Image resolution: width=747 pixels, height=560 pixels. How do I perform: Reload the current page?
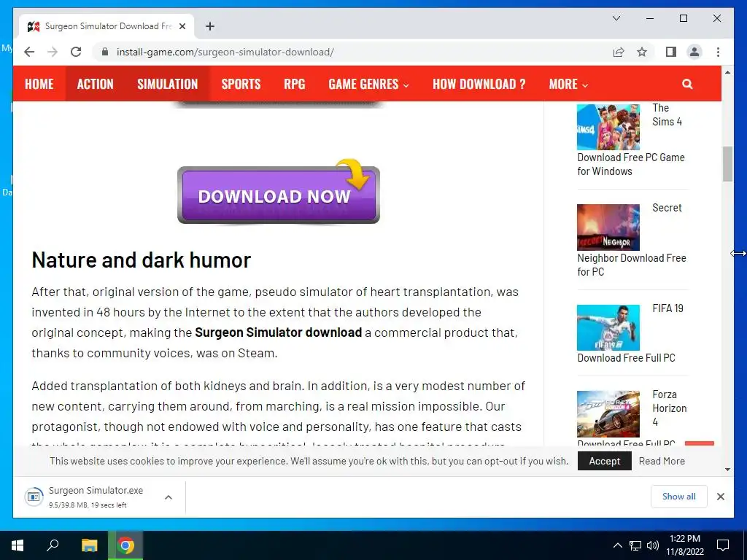(76, 52)
